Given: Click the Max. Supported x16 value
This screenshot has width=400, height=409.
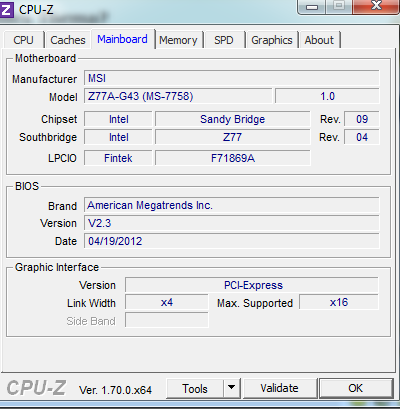Looking at the screenshot, I should tap(339, 302).
